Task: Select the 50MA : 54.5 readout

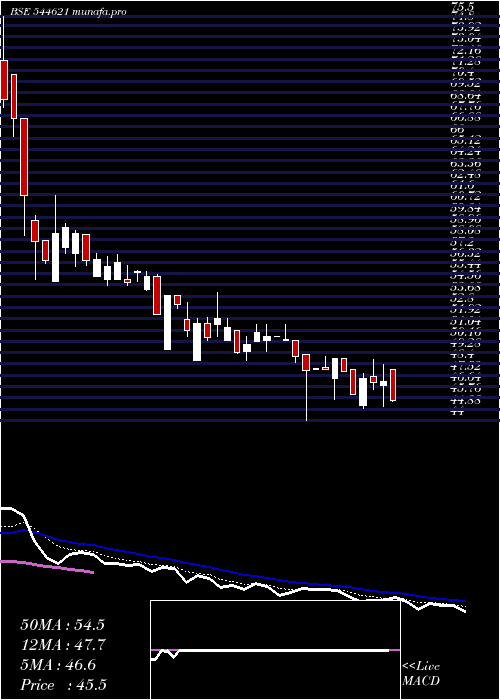Action: (x=62, y=625)
